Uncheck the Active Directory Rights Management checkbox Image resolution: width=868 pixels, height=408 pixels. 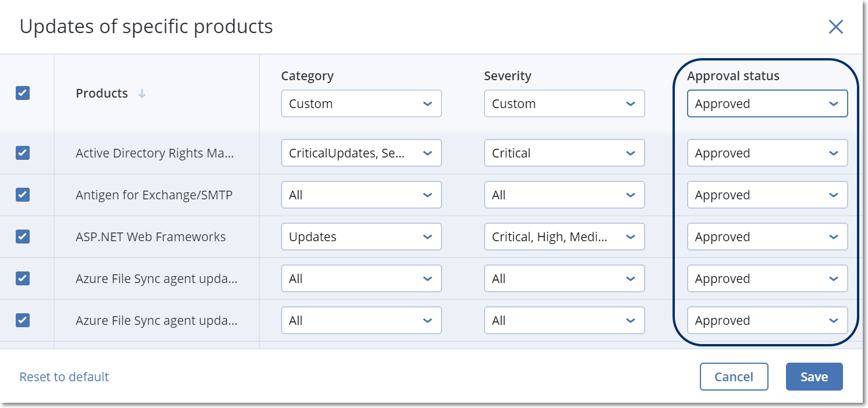point(23,153)
